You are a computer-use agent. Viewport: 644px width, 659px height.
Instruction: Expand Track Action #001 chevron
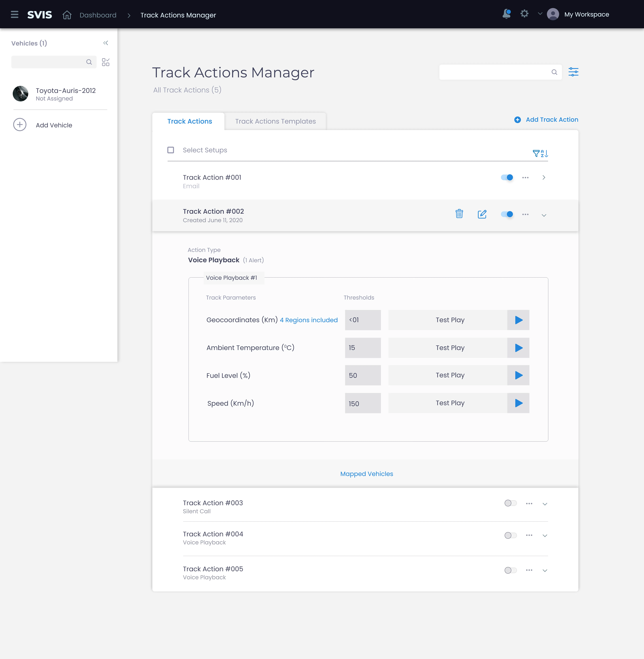coord(544,177)
